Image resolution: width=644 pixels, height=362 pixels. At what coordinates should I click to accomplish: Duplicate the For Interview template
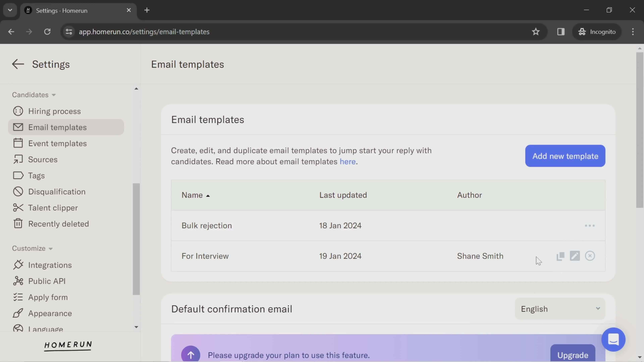(560, 256)
